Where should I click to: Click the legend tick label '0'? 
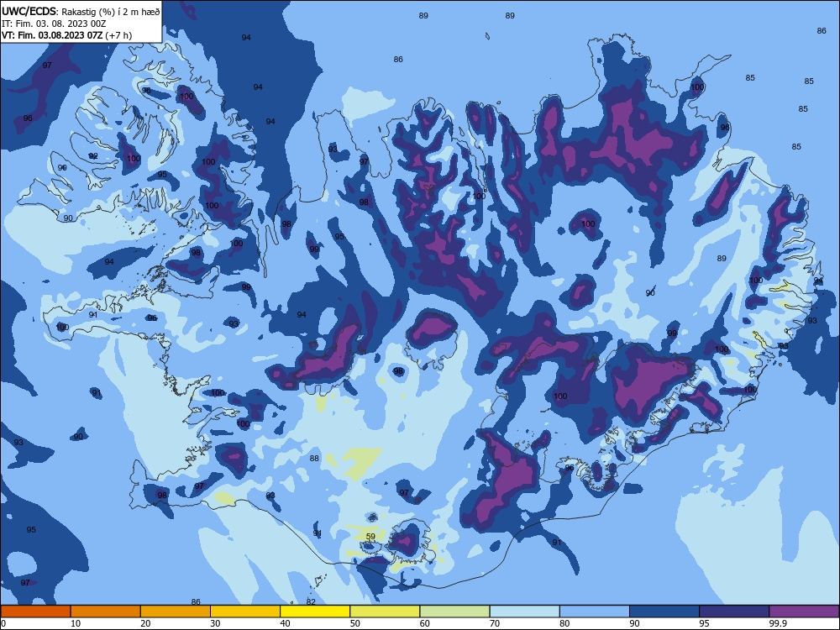point(3,623)
